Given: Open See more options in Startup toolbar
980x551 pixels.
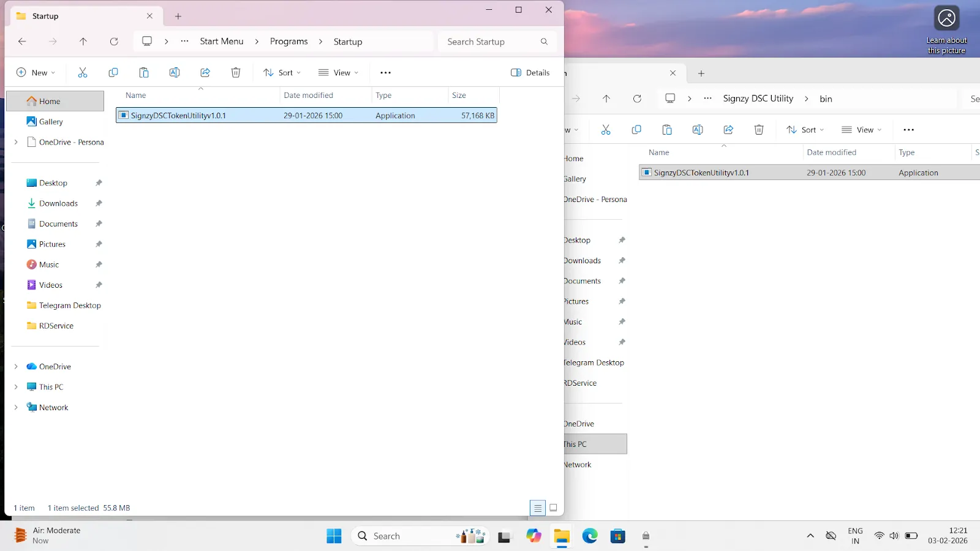Looking at the screenshot, I should pyautogui.click(x=385, y=73).
